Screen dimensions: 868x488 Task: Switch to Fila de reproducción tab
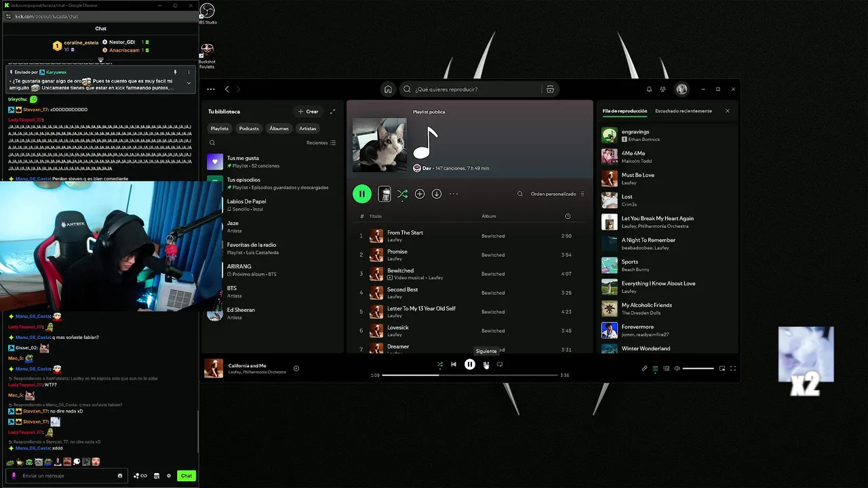coord(625,111)
